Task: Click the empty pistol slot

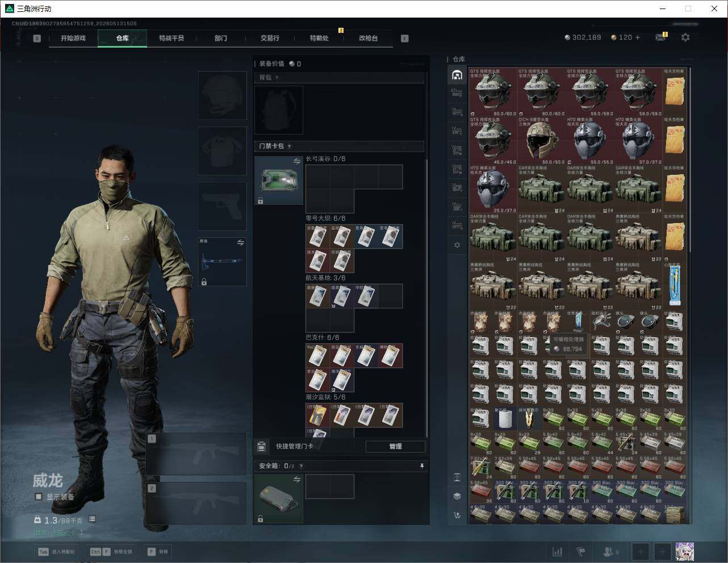Action: pyautogui.click(x=223, y=207)
